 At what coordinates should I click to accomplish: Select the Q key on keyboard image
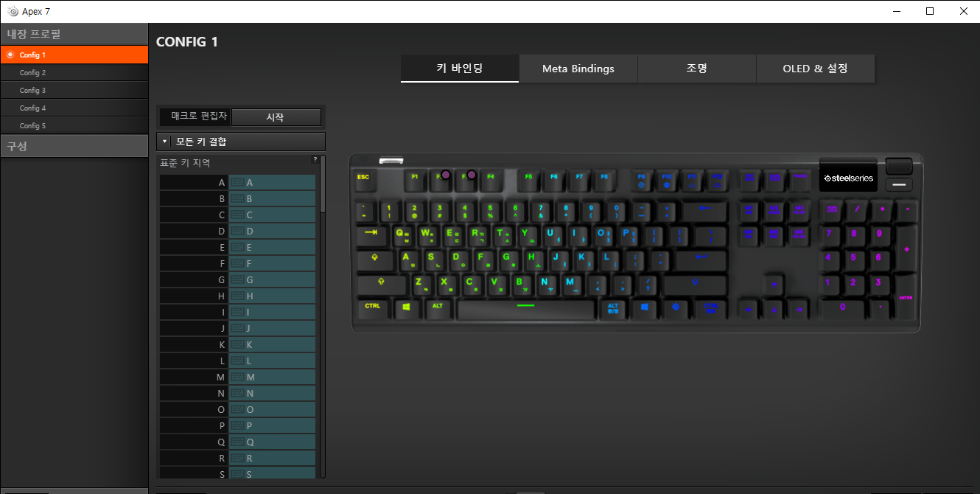[x=402, y=234]
